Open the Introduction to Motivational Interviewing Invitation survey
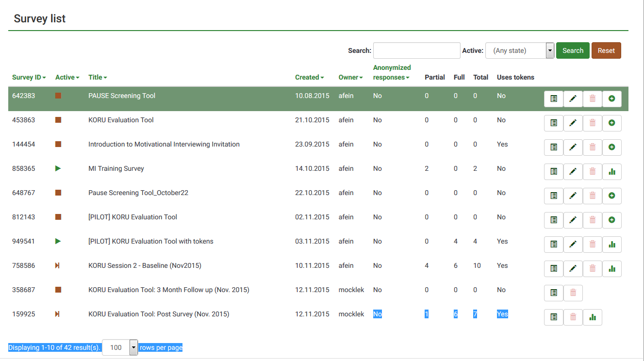The width and height of the screenshot is (644, 361). click(164, 144)
